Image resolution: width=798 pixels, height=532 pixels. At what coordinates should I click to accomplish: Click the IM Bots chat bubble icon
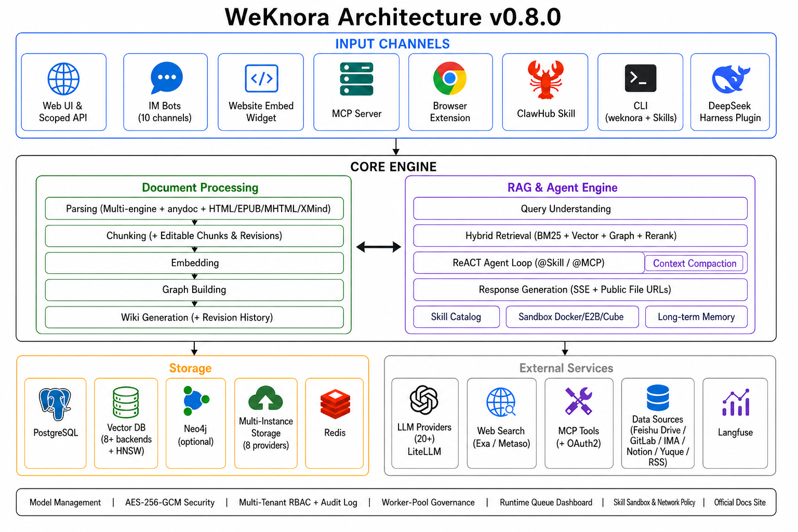(x=166, y=78)
